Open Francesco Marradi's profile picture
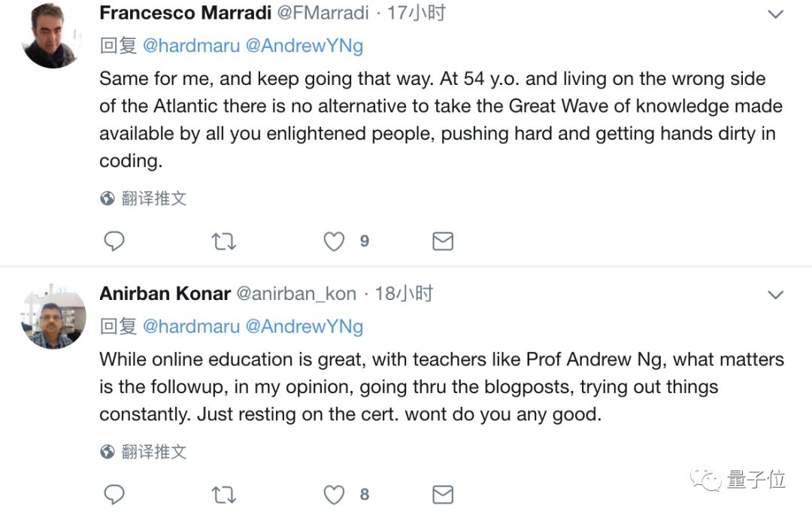 point(52,35)
